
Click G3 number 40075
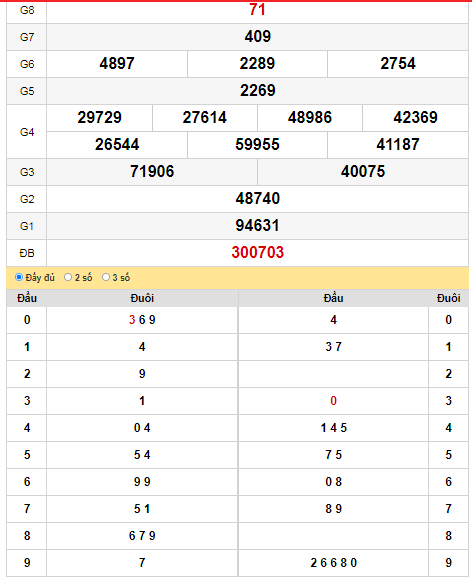click(363, 172)
